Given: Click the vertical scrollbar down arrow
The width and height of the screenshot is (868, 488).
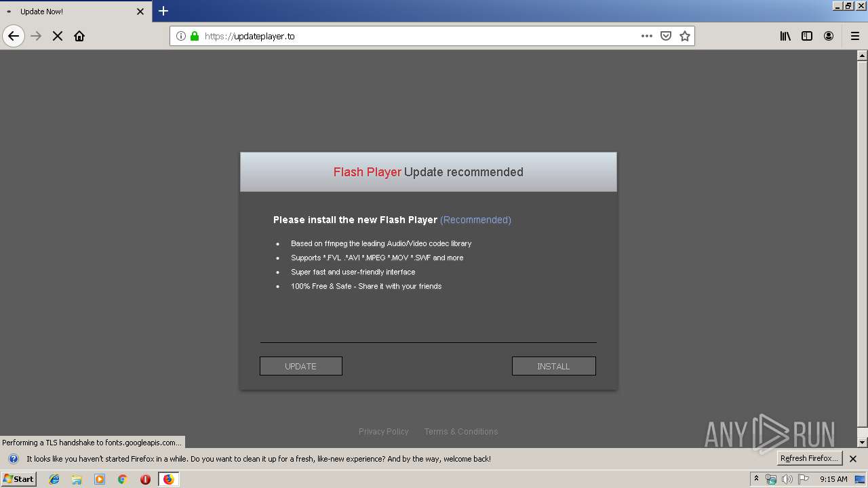Looking at the screenshot, I should point(863,443).
